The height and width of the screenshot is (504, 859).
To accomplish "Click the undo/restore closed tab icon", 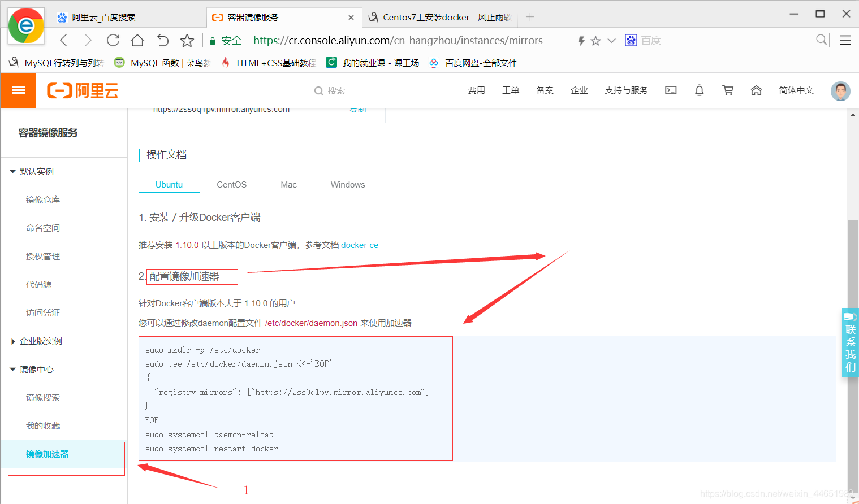I will point(163,40).
